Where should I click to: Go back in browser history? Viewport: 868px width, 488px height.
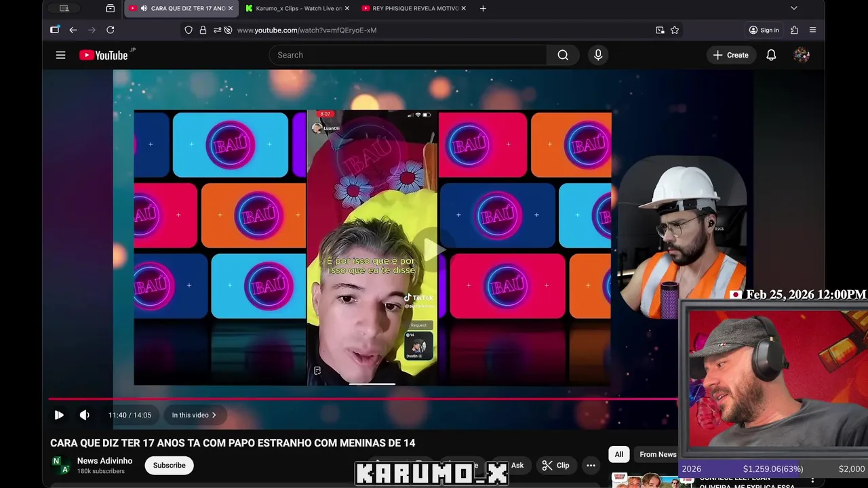coord(73,30)
